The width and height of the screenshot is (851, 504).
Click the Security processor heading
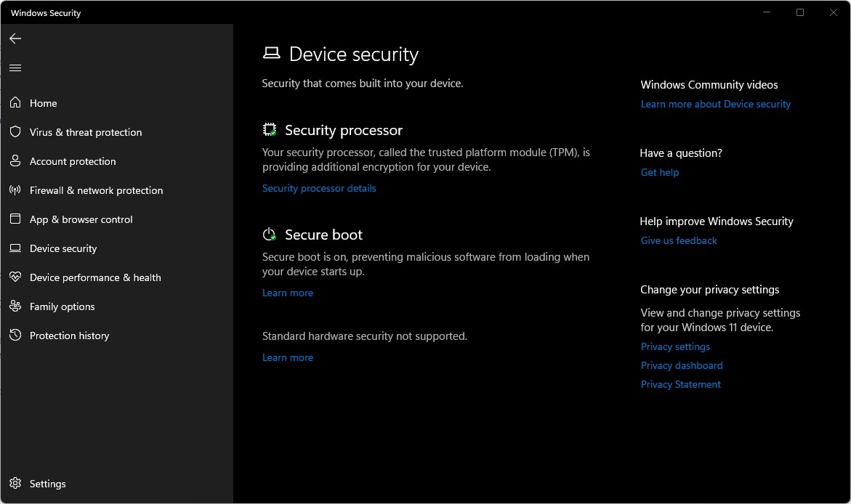pyautogui.click(x=344, y=130)
